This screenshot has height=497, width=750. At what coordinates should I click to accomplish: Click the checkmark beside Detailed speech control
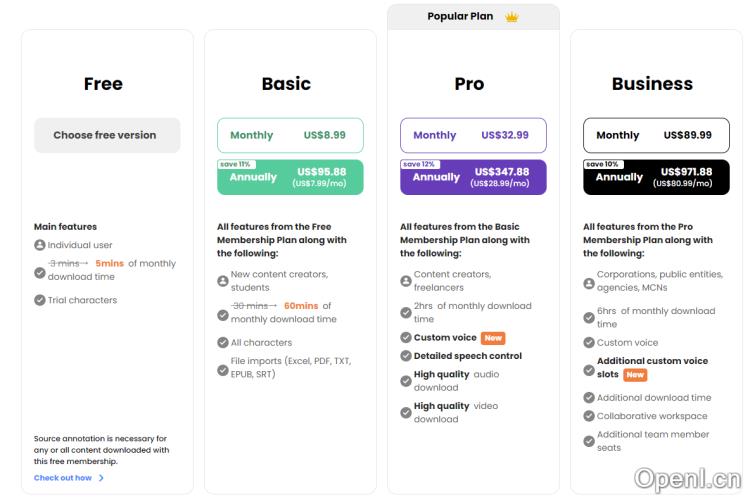[406, 356]
